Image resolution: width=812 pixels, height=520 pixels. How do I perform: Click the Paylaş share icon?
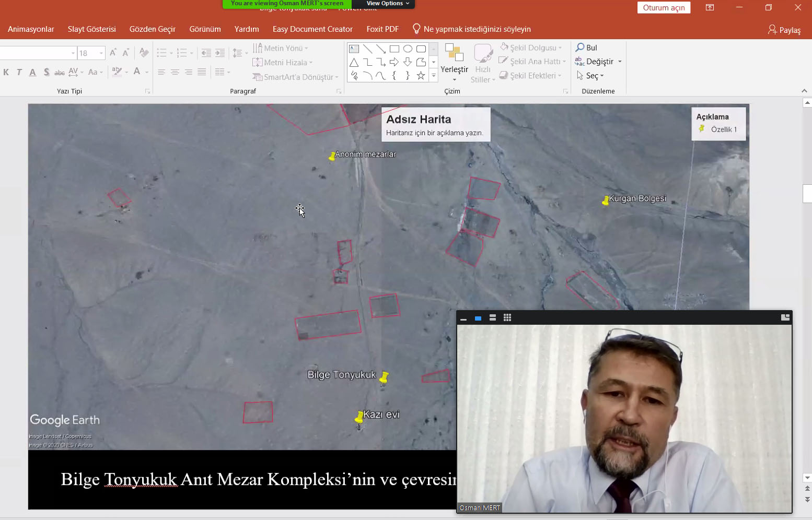pos(772,30)
